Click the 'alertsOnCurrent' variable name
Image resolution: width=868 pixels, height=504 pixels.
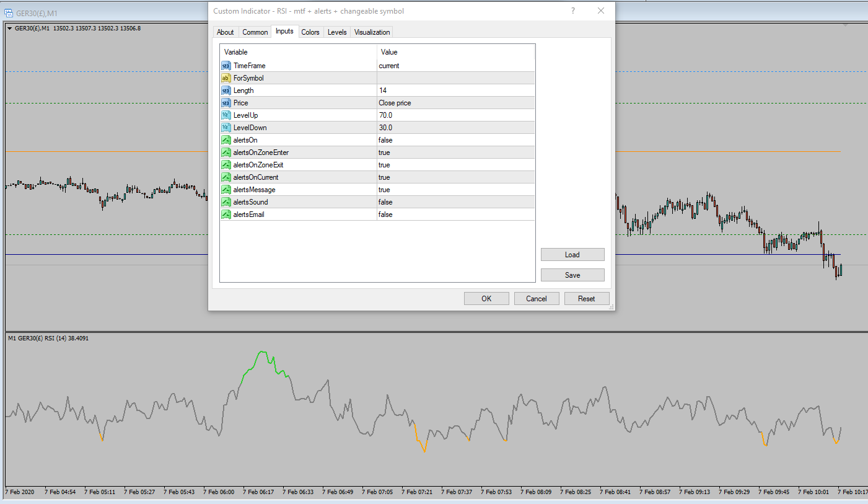click(256, 177)
